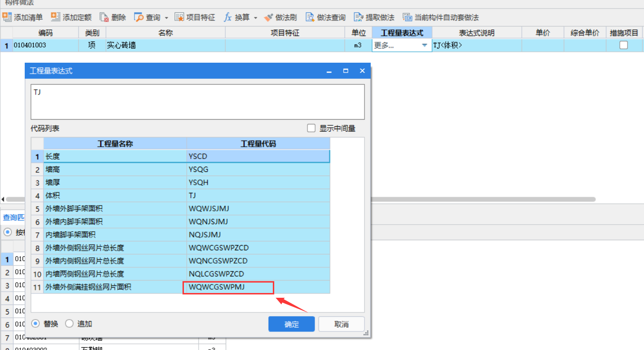Click the 工程量代码 column header

point(258,144)
